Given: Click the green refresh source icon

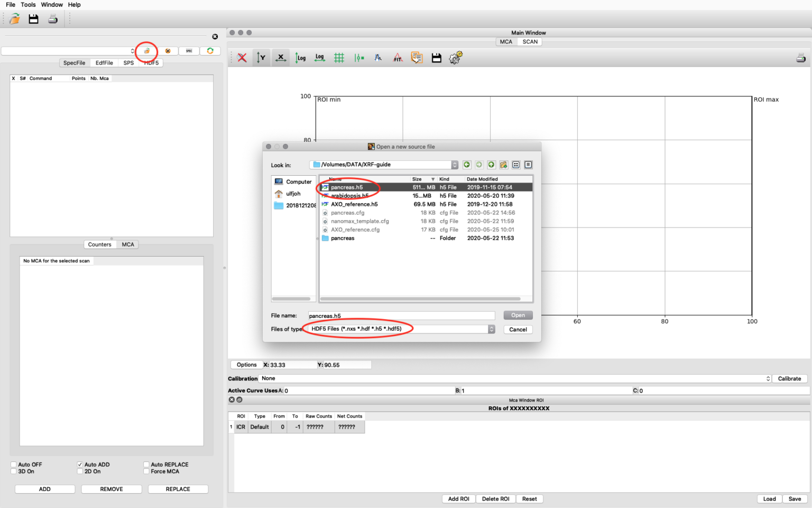Looking at the screenshot, I should coord(210,51).
